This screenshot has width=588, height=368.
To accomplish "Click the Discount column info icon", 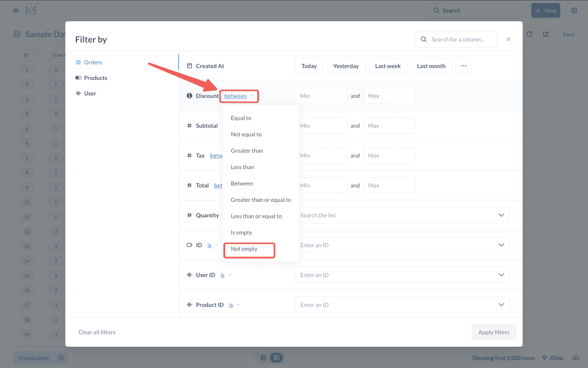I will (x=189, y=96).
